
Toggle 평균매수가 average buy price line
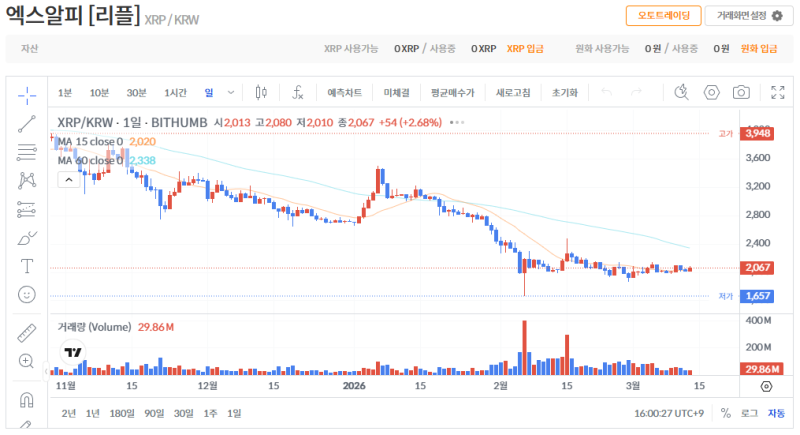click(x=452, y=92)
